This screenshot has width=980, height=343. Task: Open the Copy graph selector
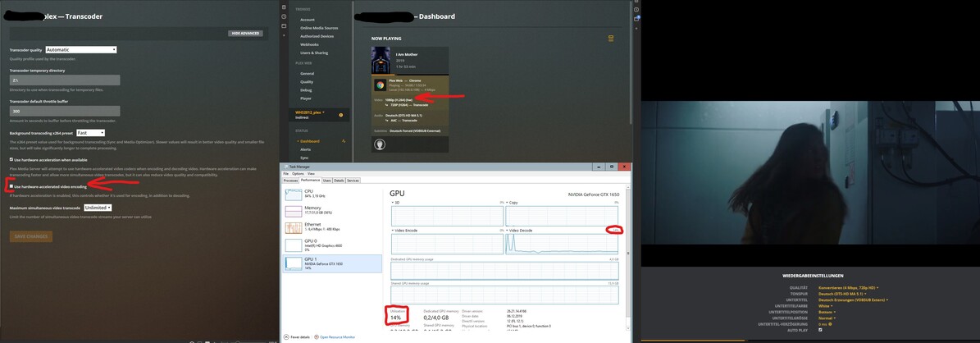click(x=512, y=203)
